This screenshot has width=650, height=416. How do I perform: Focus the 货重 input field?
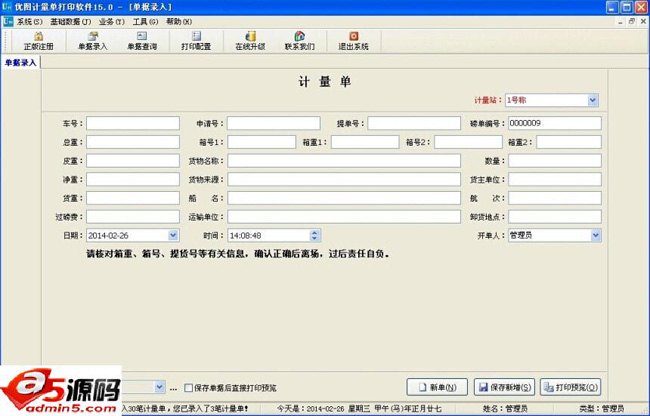click(133, 198)
